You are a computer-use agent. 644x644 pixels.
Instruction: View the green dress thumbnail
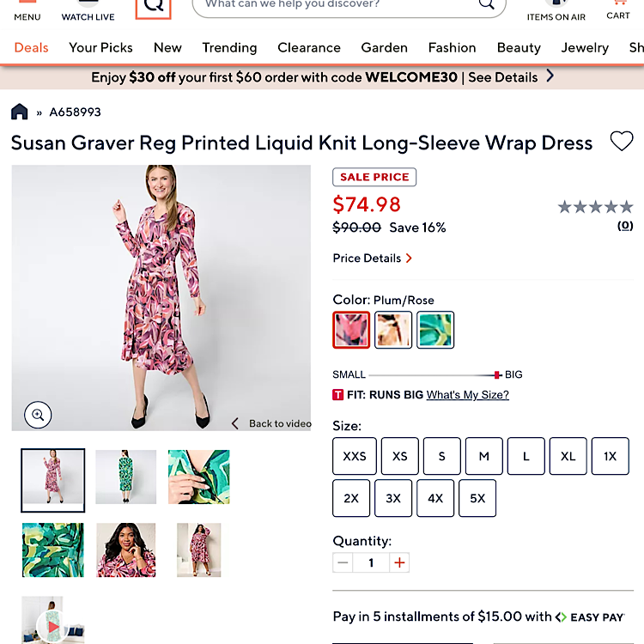click(x=126, y=477)
